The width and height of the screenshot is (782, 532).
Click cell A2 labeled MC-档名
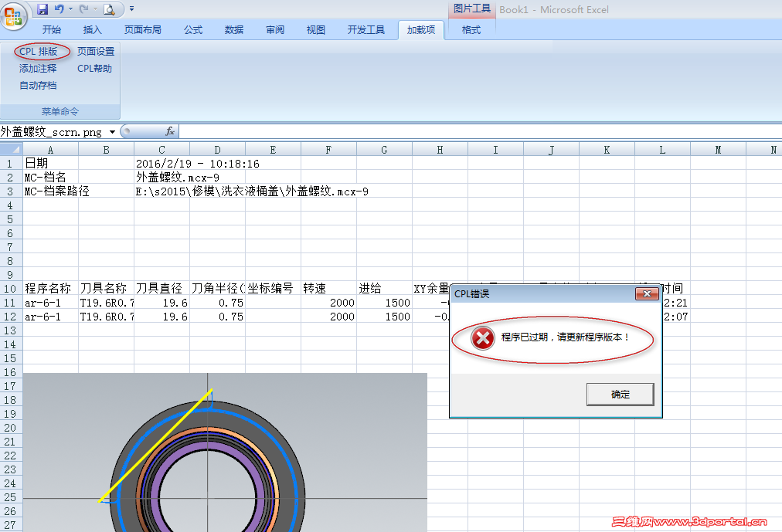(50, 178)
